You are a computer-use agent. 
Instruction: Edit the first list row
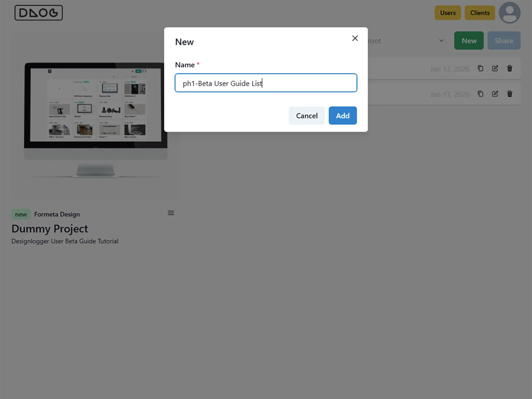[495, 68]
